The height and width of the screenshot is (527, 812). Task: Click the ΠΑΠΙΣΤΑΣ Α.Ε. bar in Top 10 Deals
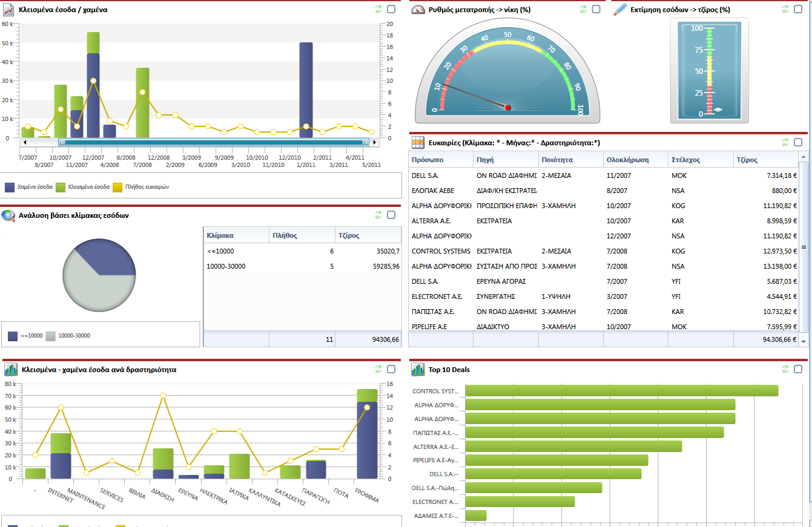(x=594, y=433)
